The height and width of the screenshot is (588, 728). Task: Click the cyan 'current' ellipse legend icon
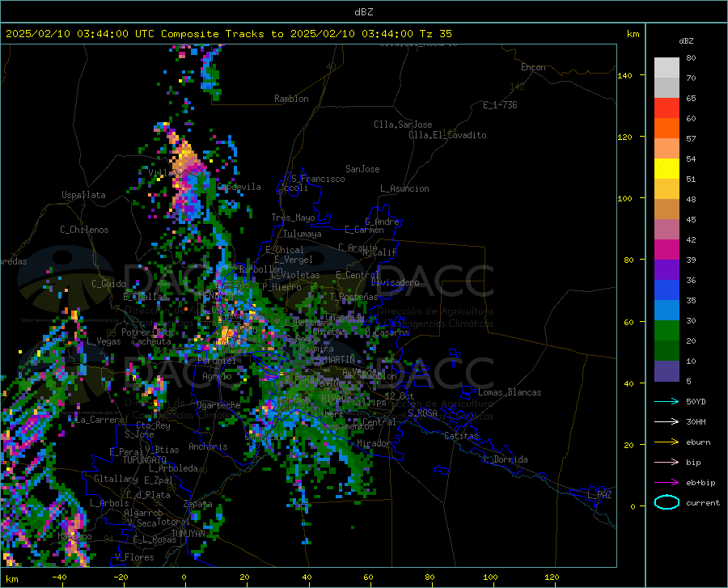(667, 502)
